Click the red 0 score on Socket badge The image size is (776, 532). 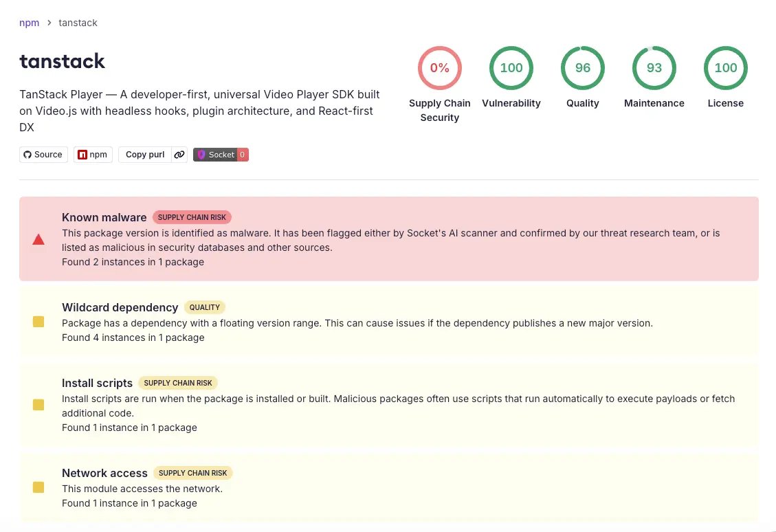(x=243, y=155)
